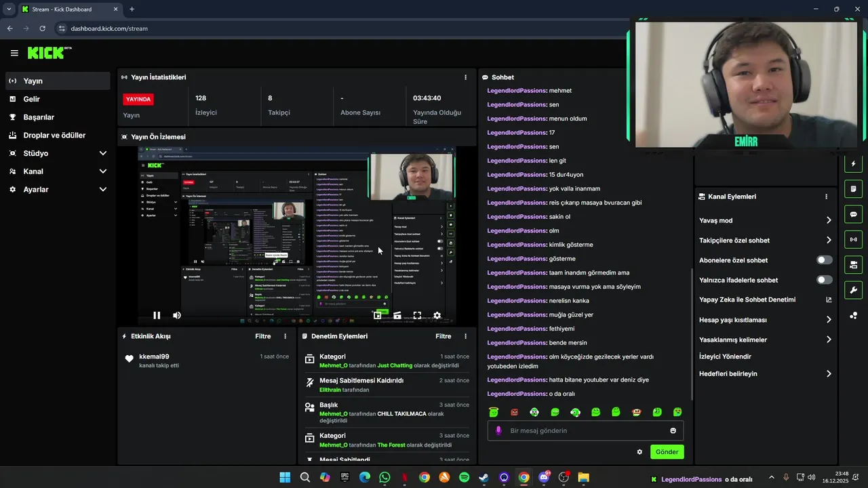The height and width of the screenshot is (488, 868).
Task: Click the wrench tools icon in right sidebar
Action: 853,290
